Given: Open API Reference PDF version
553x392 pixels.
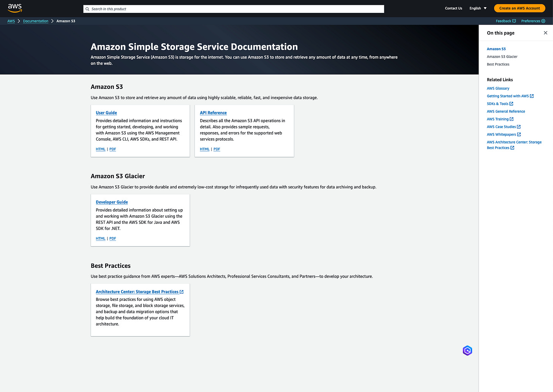Looking at the screenshot, I should [x=217, y=149].
